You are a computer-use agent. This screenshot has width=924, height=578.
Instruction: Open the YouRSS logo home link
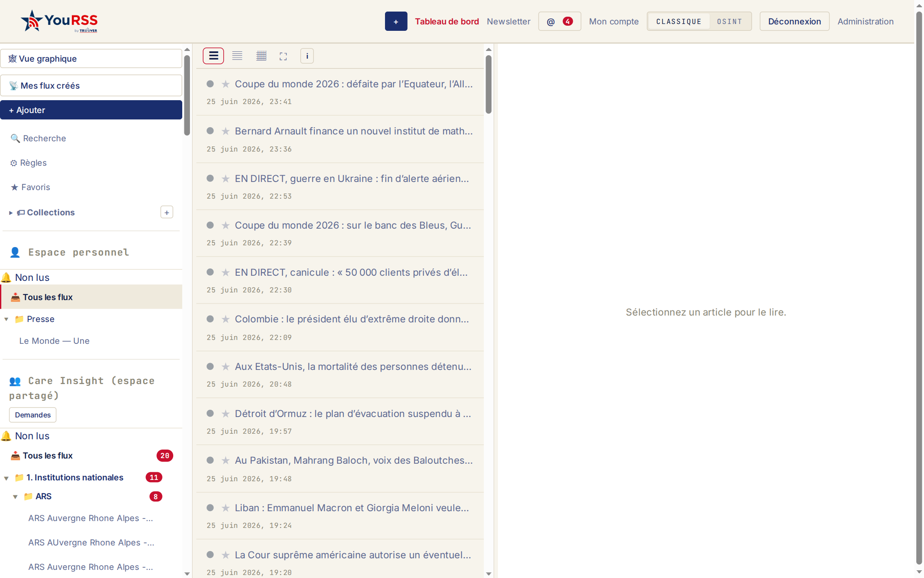[59, 21]
